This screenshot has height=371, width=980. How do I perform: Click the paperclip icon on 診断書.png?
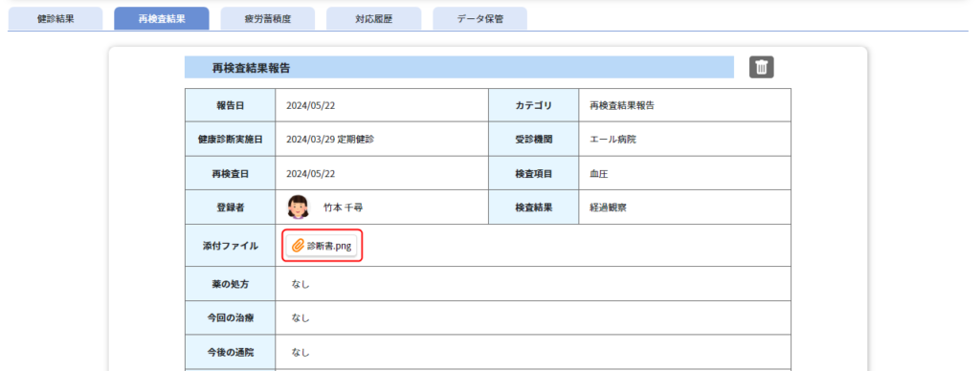[x=298, y=246]
